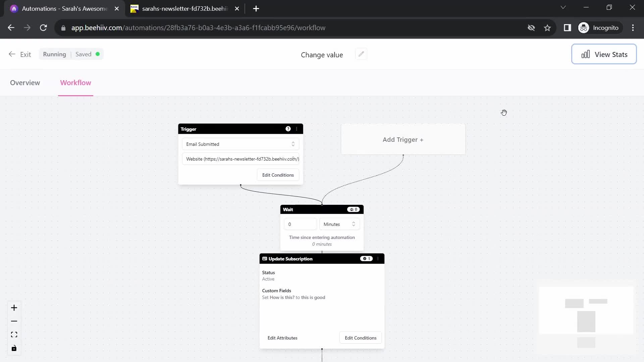
Task: Toggle the Wait step active status
Action: [354, 209]
